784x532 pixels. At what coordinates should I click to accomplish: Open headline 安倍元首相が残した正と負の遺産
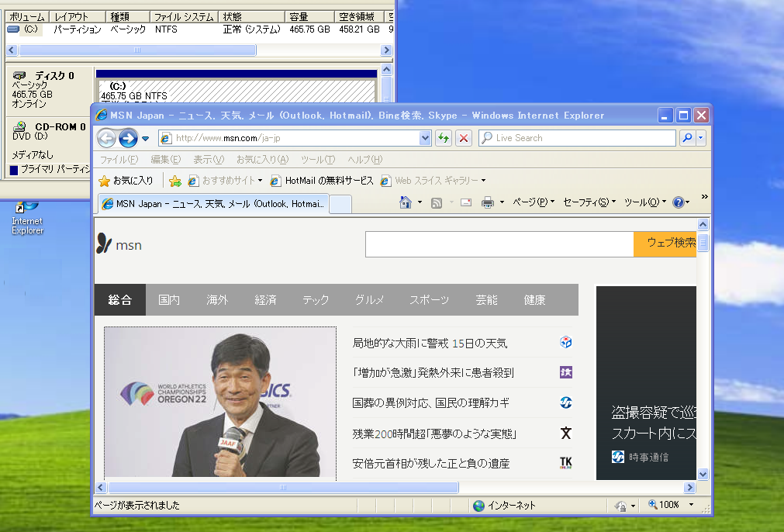431,463
